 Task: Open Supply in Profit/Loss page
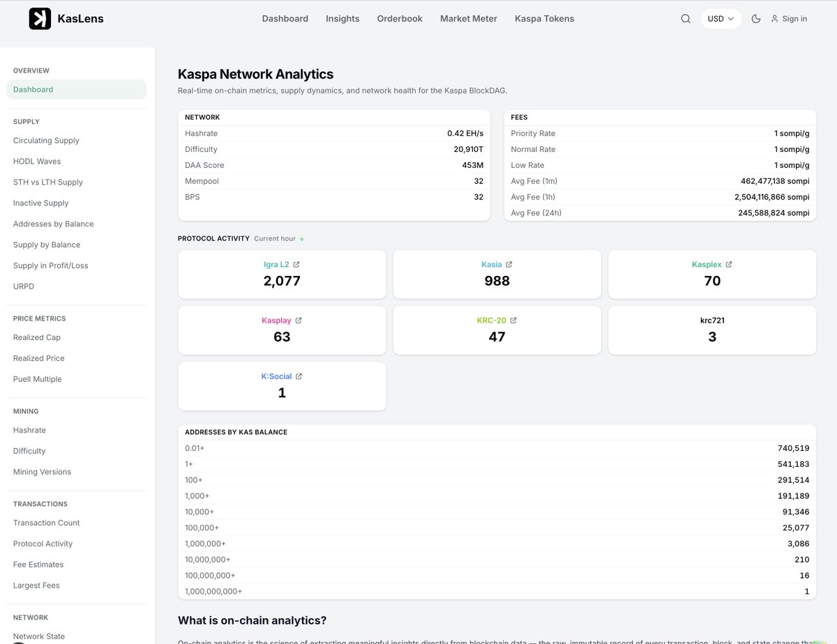point(51,266)
